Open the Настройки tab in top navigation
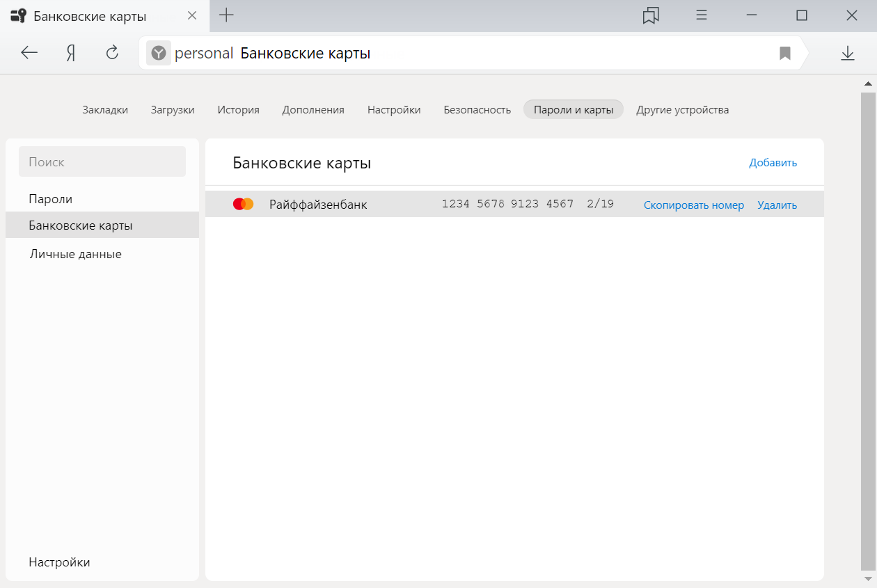This screenshot has width=877, height=588. pos(394,109)
